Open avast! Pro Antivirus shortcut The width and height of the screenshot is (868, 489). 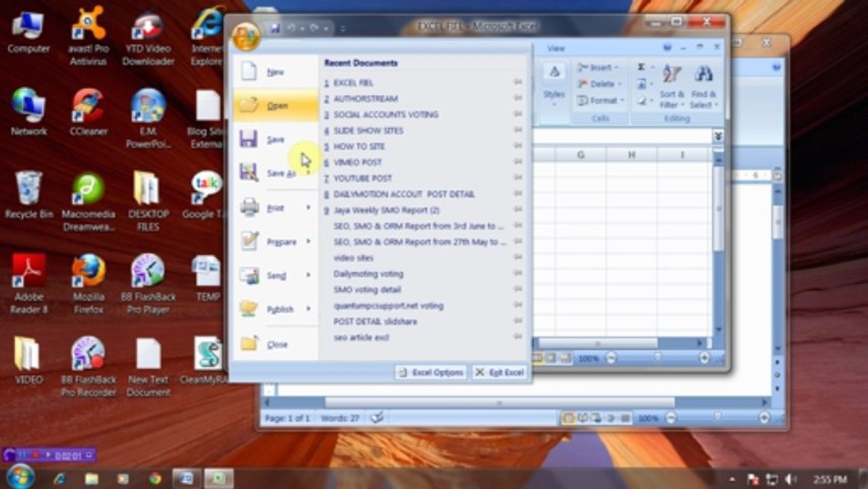pyautogui.click(x=89, y=37)
